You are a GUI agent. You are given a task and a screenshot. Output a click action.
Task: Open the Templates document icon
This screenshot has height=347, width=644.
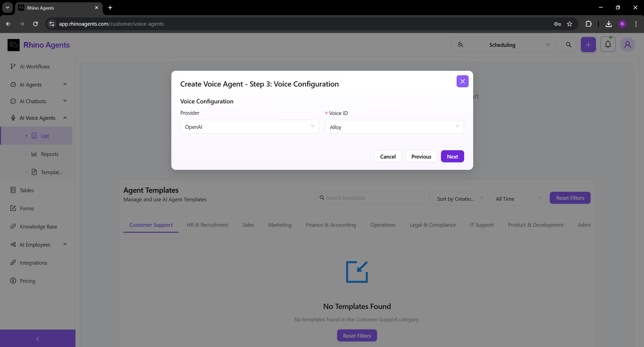[34, 172]
